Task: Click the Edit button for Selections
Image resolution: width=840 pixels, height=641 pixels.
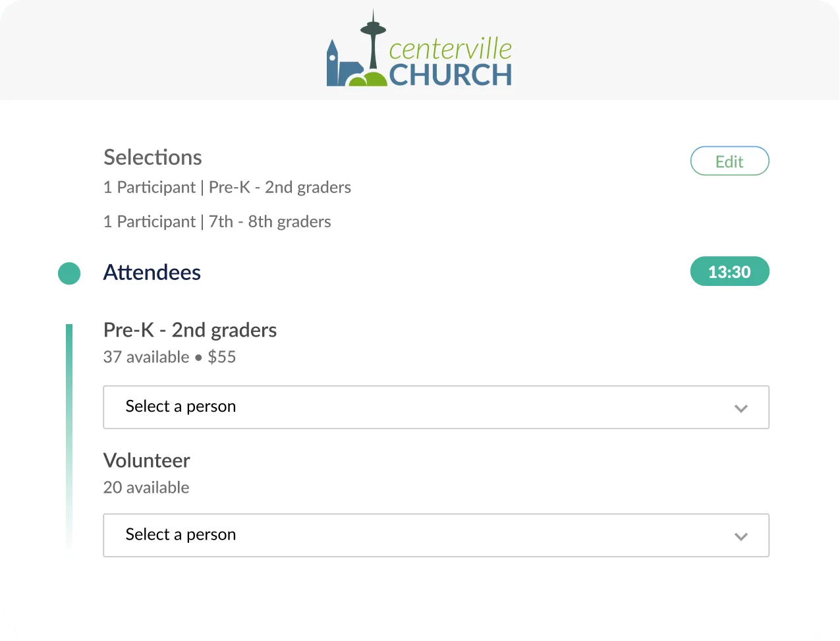Action: (x=729, y=160)
